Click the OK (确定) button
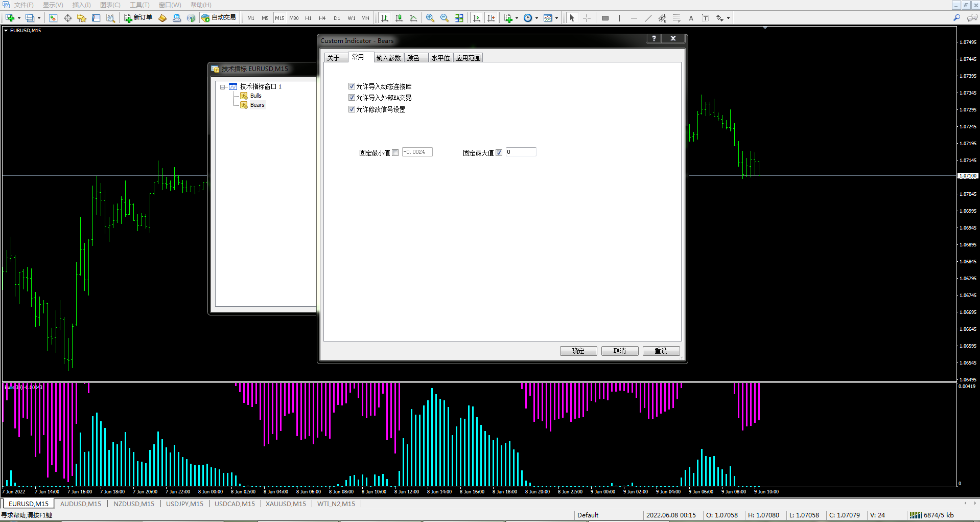Image resolution: width=980 pixels, height=522 pixels. (x=578, y=351)
